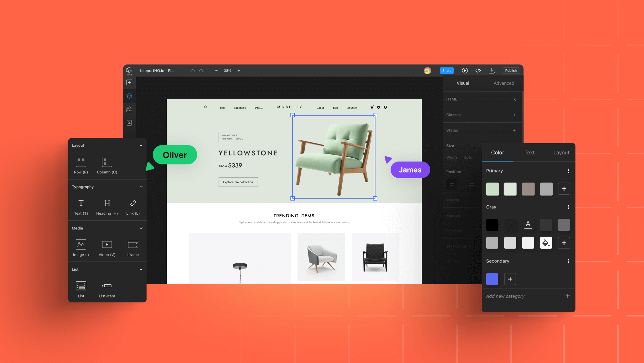The height and width of the screenshot is (363, 644).
Task: Click the Publish button
Action: point(510,70)
